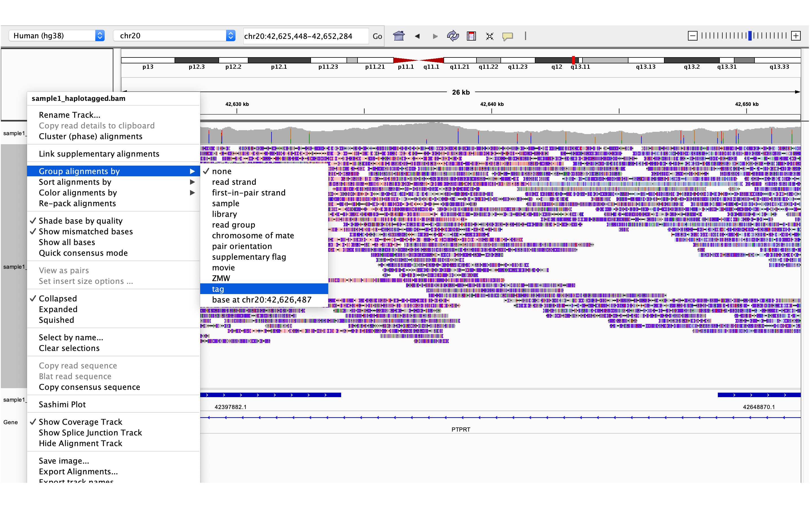
Task: Open the Human (hg38) genome dropdown
Action: (57, 35)
